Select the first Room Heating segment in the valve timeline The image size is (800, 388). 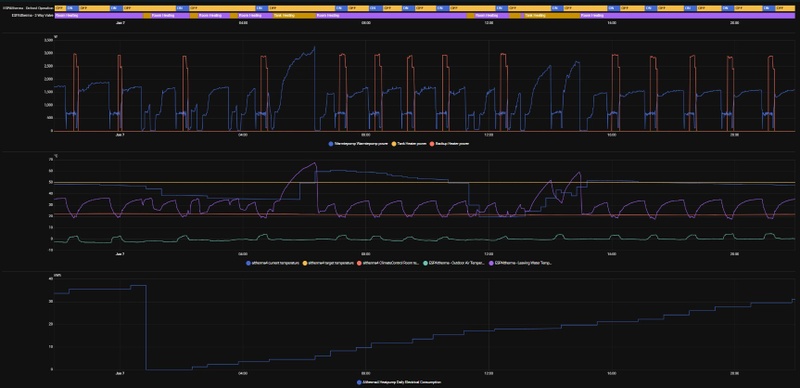coord(99,16)
